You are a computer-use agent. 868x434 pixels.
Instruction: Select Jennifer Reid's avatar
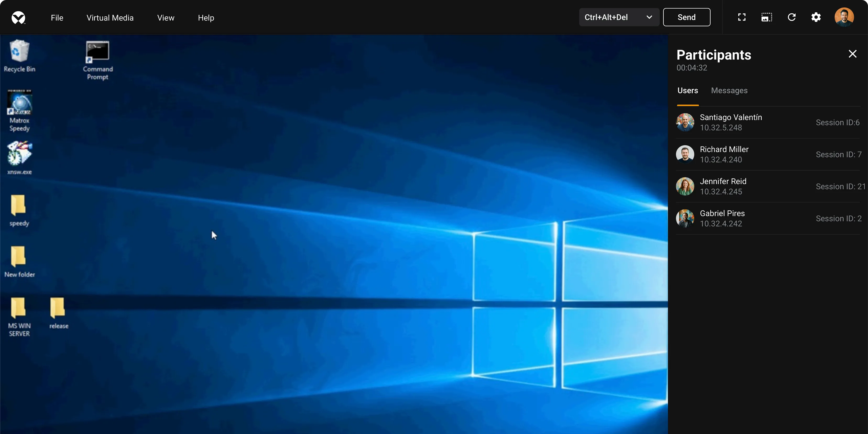pos(685,186)
